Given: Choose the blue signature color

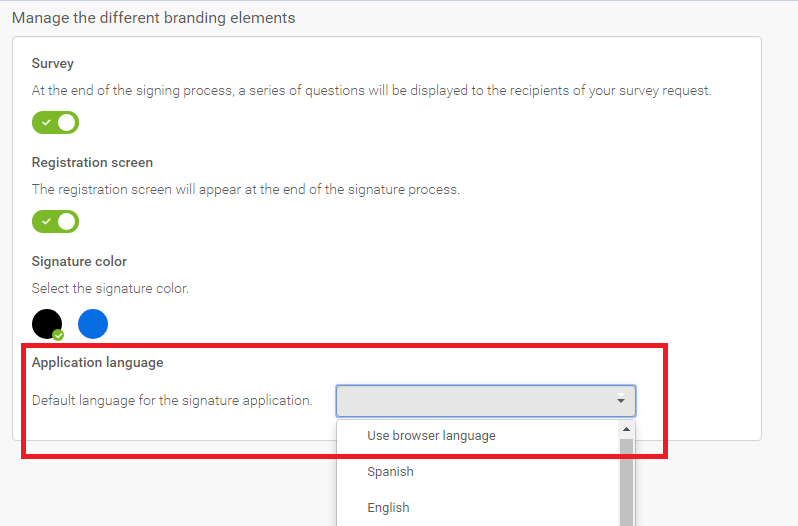Looking at the screenshot, I should click(x=93, y=324).
